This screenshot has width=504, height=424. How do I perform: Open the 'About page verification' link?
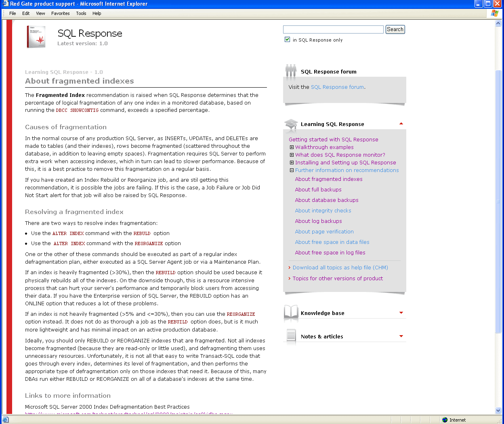(324, 231)
